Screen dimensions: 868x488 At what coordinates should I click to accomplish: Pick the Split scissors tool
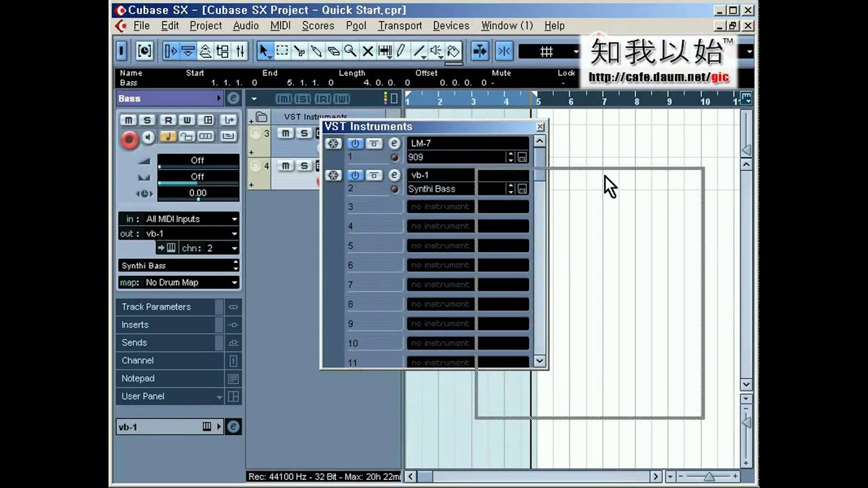pos(299,51)
